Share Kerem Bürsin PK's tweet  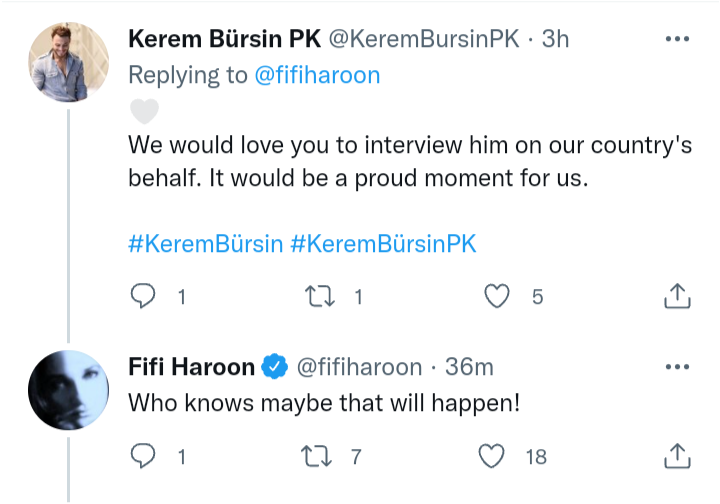[x=677, y=295]
